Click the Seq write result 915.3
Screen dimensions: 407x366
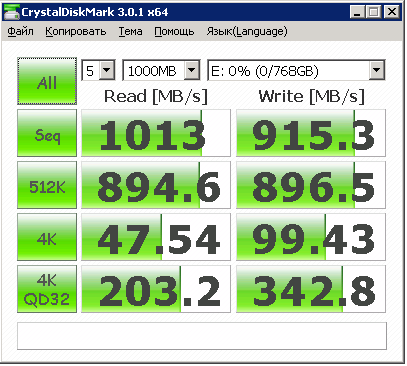[x=311, y=133]
